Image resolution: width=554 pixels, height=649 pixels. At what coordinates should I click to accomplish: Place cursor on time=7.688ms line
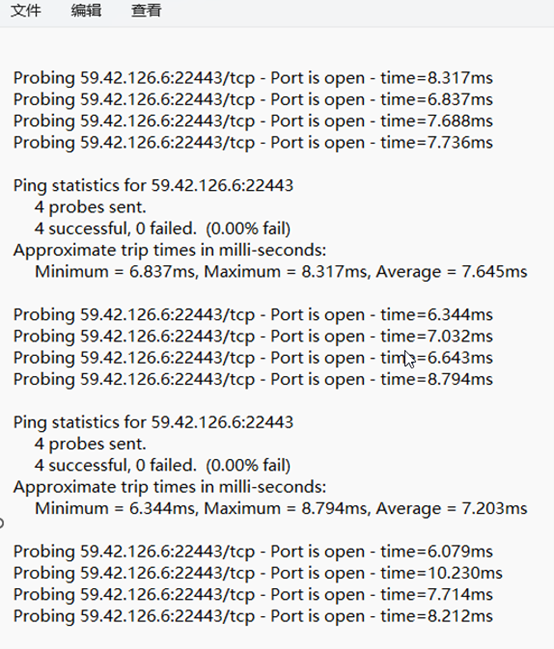coord(253,121)
